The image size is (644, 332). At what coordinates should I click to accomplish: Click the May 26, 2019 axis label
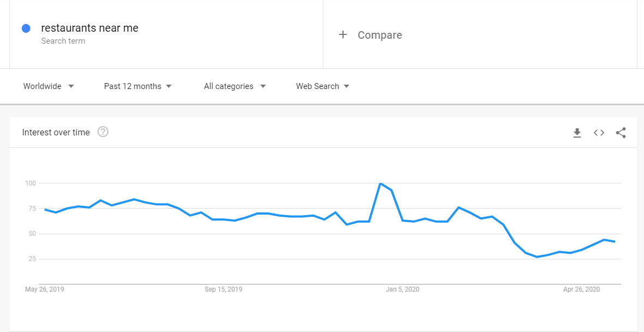[44, 289]
